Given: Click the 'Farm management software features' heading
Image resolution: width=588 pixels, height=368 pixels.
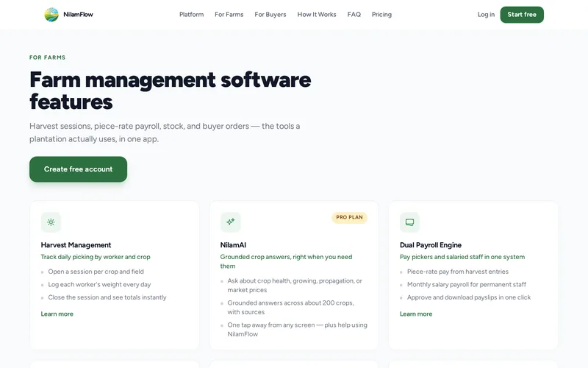Looking at the screenshot, I should coord(171,91).
